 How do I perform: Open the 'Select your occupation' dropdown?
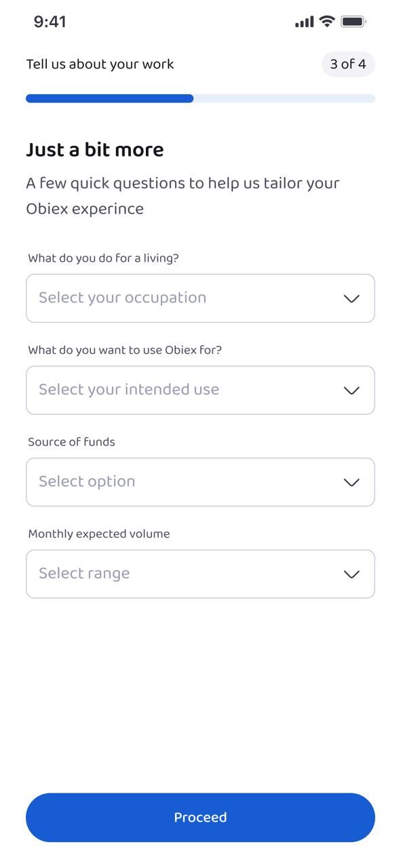click(x=200, y=298)
